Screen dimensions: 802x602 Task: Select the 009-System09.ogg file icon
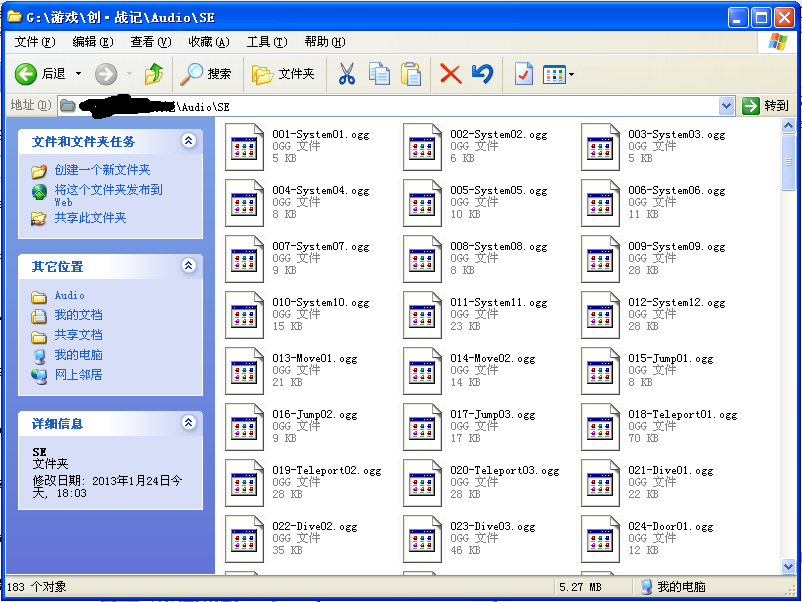pos(600,259)
